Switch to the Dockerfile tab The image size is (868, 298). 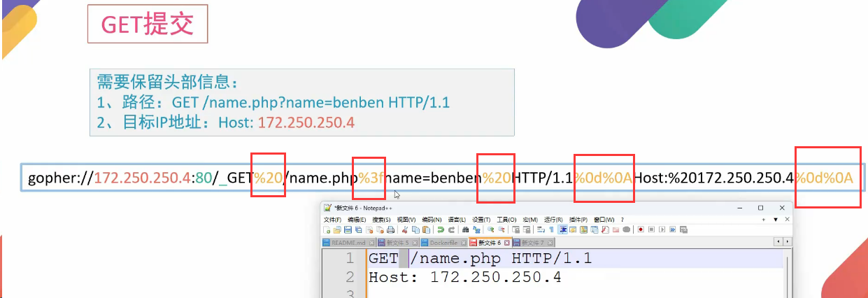[443, 242]
